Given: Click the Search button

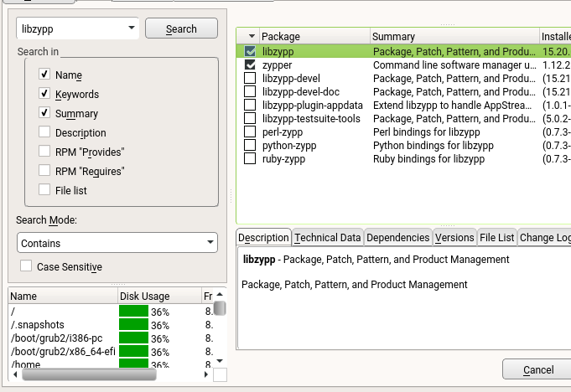Looking at the screenshot, I should click(x=181, y=28).
